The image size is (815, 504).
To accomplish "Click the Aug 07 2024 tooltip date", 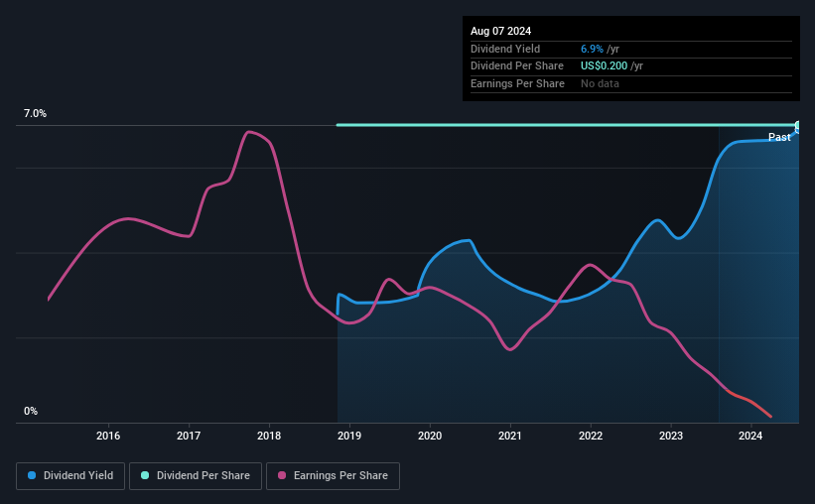I will [500, 31].
